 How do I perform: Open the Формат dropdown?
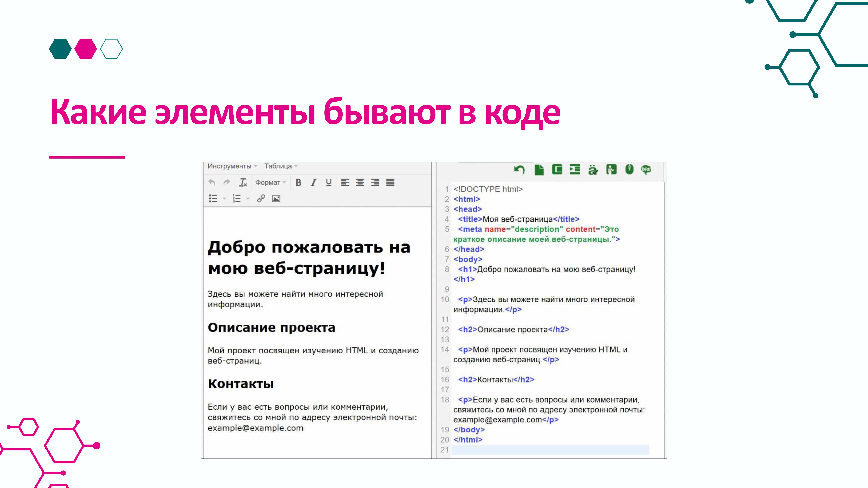(x=271, y=182)
